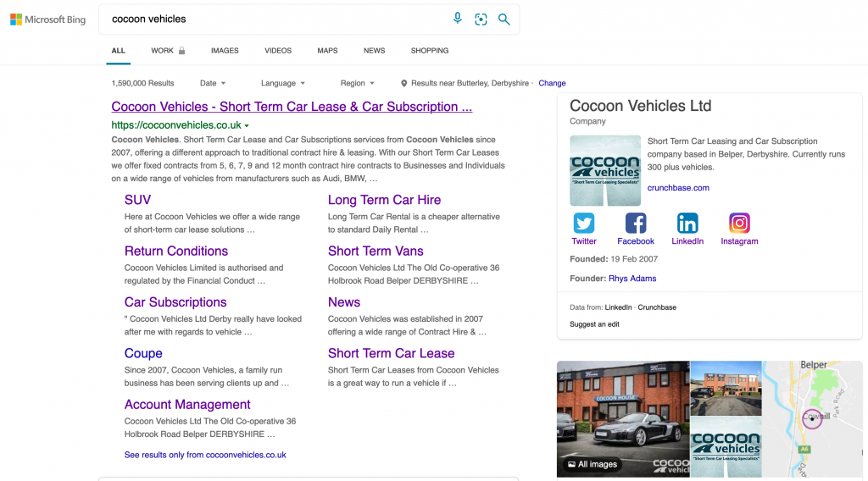The image size is (868, 481).
Task: Open the Instagram icon in company panel
Action: [x=739, y=224]
